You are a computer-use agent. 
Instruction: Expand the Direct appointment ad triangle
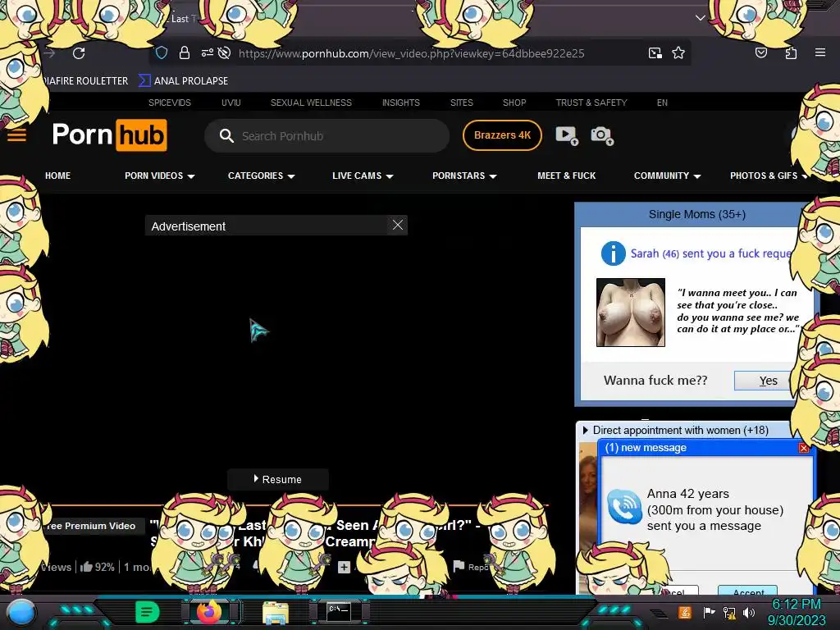pos(585,430)
